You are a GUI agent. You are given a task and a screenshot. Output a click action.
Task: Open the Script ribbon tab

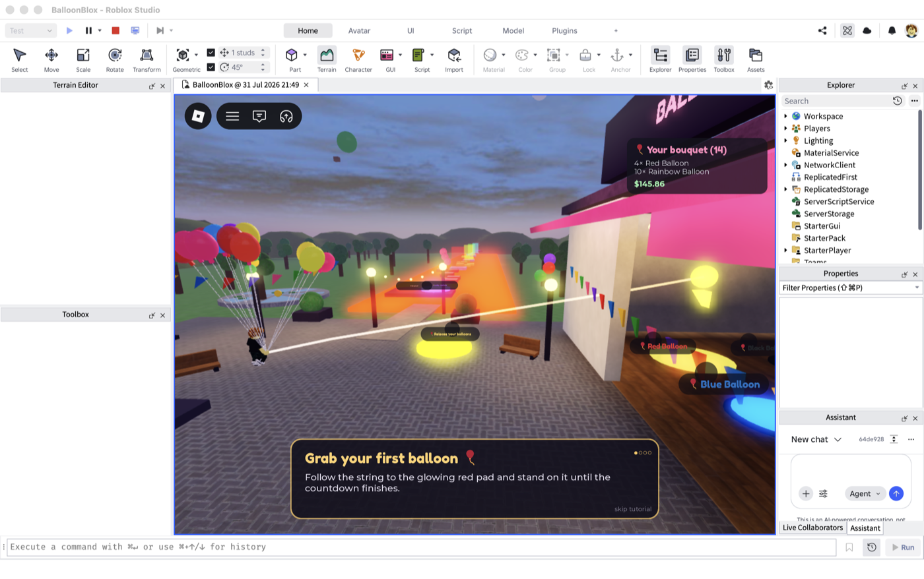pos(462,30)
